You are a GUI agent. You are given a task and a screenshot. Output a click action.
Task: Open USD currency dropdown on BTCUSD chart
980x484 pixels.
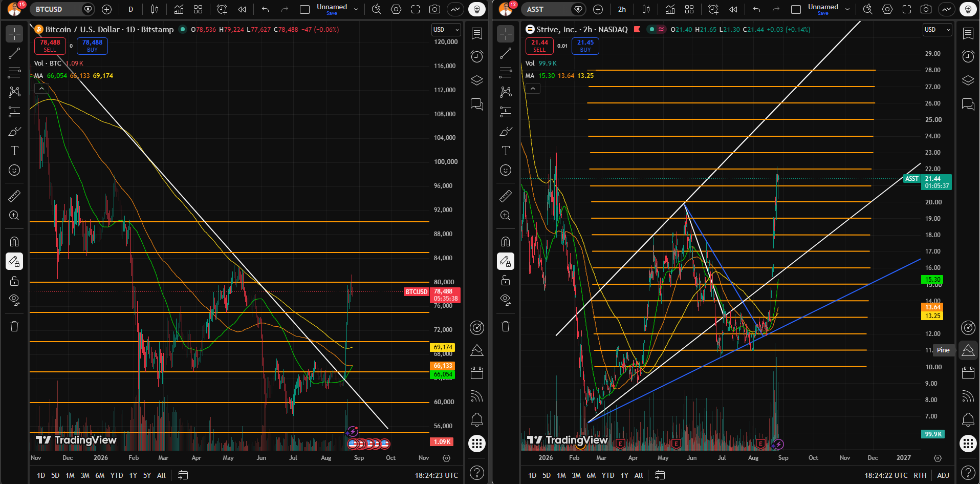pyautogui.click(x=446, y=30)
